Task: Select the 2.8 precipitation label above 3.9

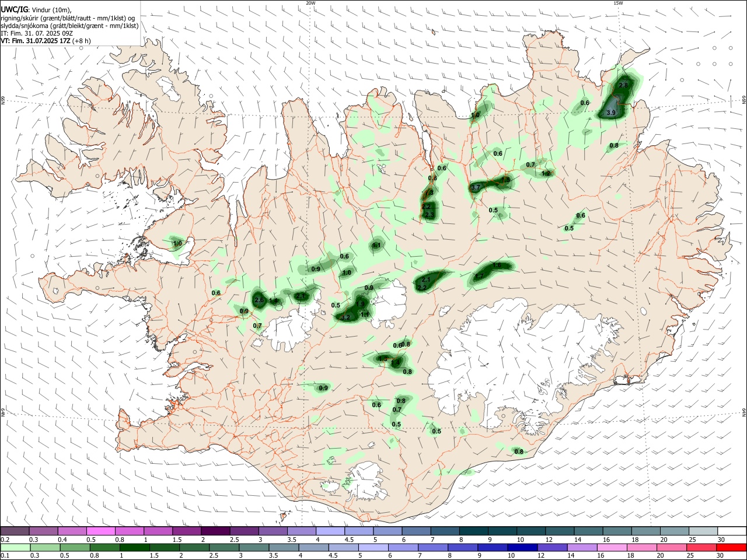Action: [x=623, y=85]
